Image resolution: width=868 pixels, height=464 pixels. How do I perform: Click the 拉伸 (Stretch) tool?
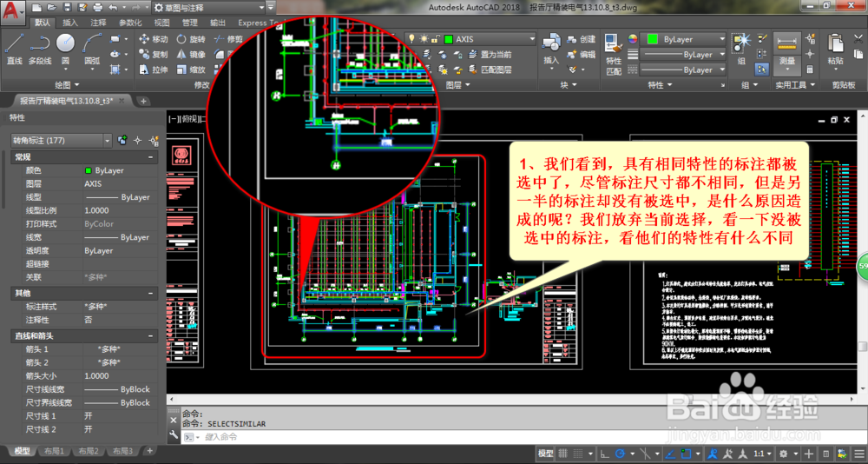click(x=153, y=70)
